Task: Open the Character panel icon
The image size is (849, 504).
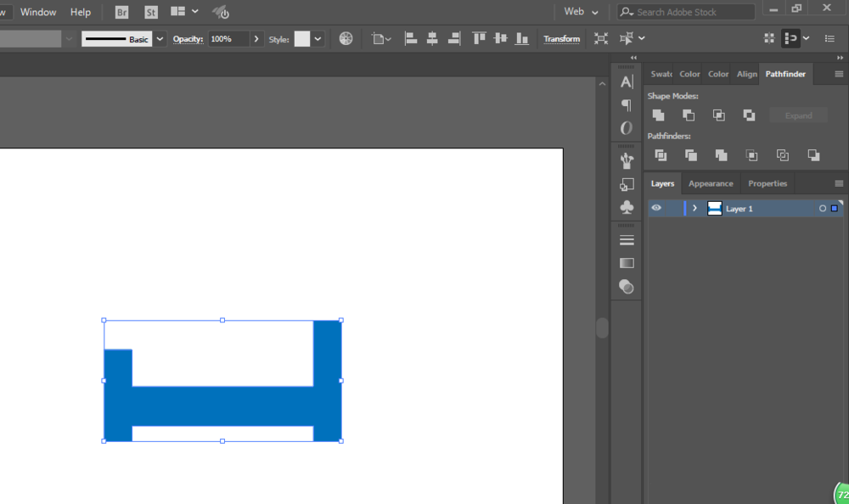Action: point(627,82)
